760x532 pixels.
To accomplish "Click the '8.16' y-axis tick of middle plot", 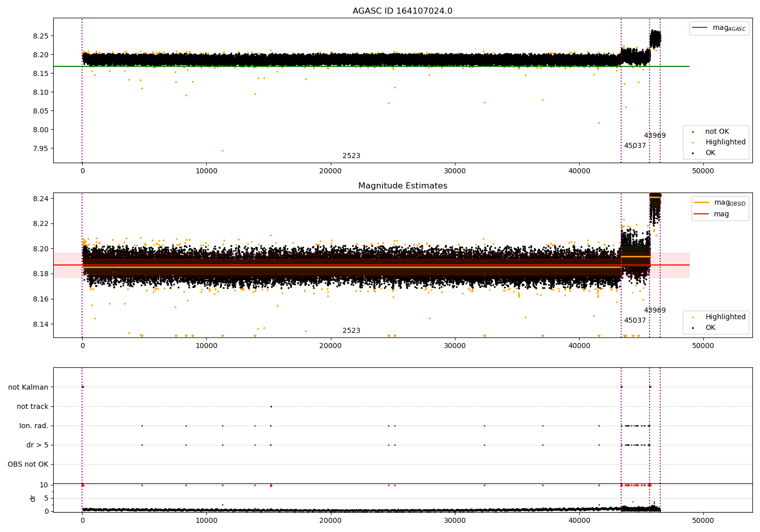I will pyautogui.click(x=41, y=299).
